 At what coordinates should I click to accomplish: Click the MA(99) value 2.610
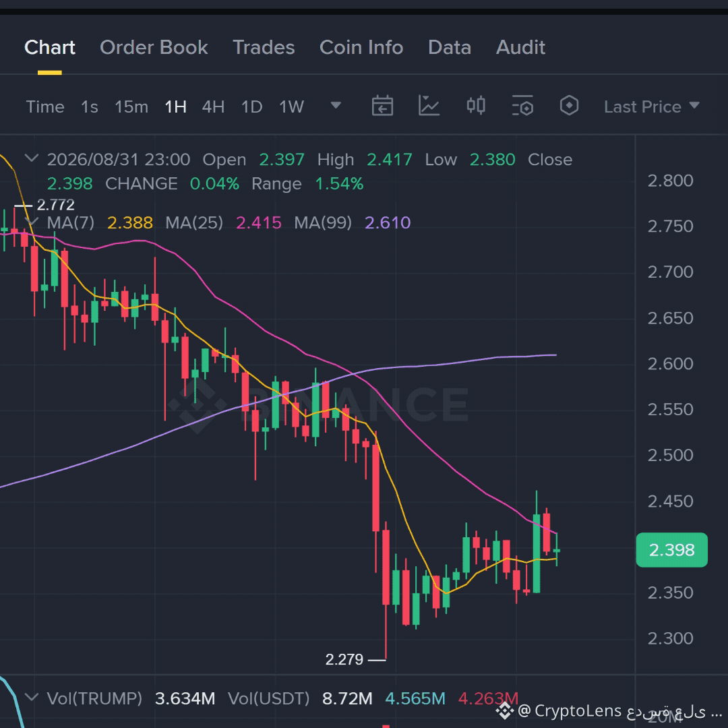[388, 223]
